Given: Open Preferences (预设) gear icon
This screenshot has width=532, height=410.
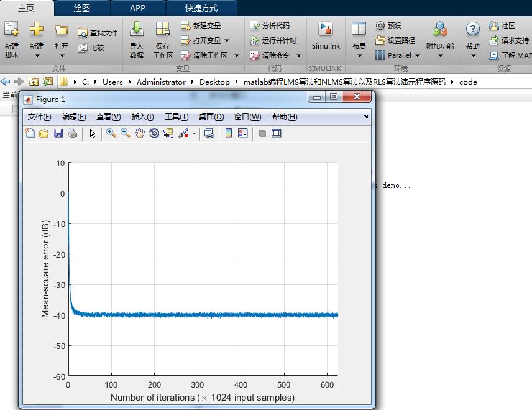Looking at the screenshot, I should click(x=380, y=26).
